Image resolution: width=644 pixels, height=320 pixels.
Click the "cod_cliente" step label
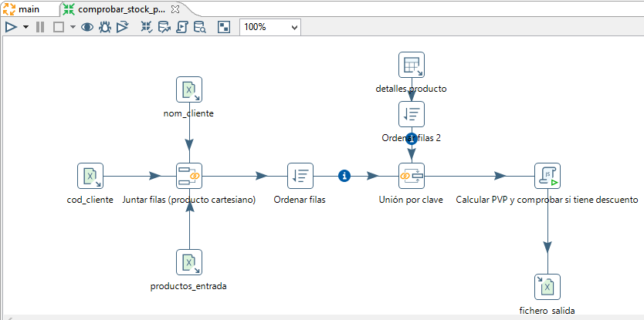(x=90, y=200)
